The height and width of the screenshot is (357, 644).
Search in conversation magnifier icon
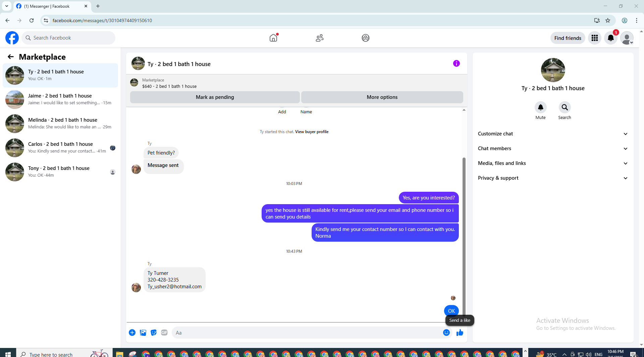pos(565,107)
